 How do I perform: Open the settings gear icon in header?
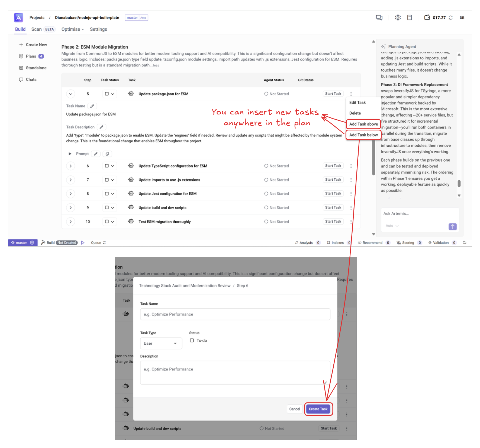(x=398, y=18)
